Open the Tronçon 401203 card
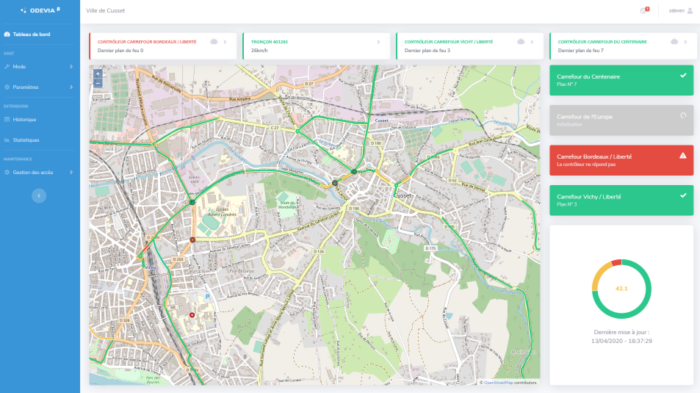The height and width of the screenshot is (393, 700). click(x=316, y=46)
